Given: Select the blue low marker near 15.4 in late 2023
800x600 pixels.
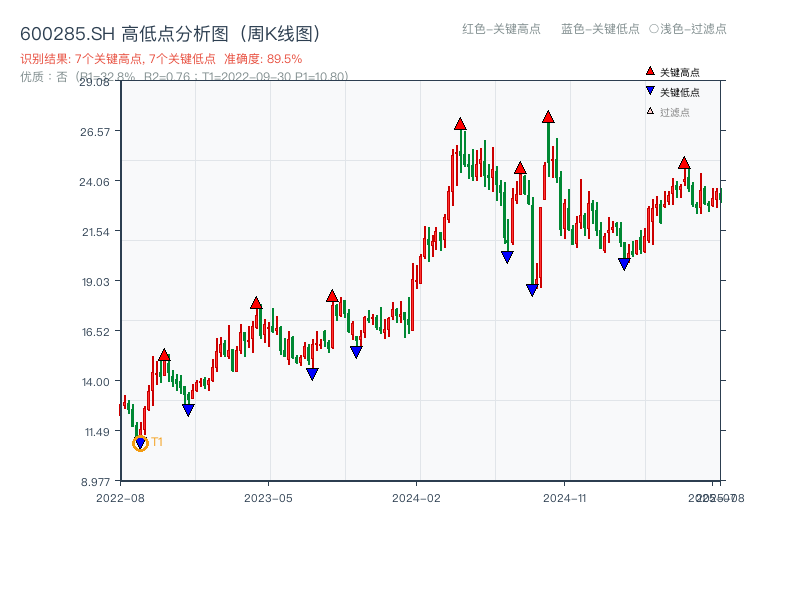Looking at the screenshot, I should coord(356,352).
